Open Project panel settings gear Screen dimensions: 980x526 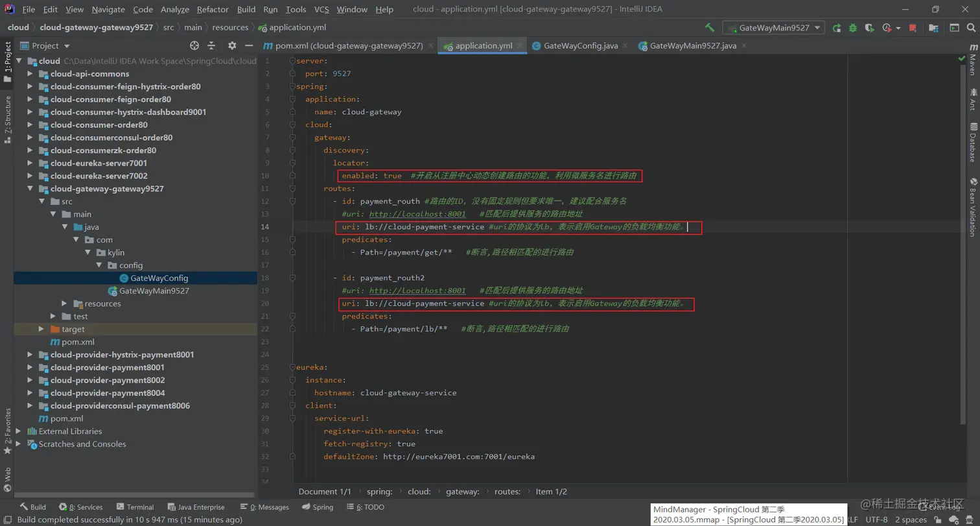click(x=232, y=45)
